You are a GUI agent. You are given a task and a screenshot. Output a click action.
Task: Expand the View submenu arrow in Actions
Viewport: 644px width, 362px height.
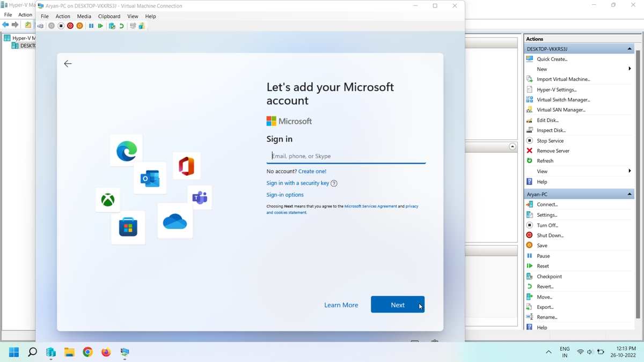coord(630,171)
